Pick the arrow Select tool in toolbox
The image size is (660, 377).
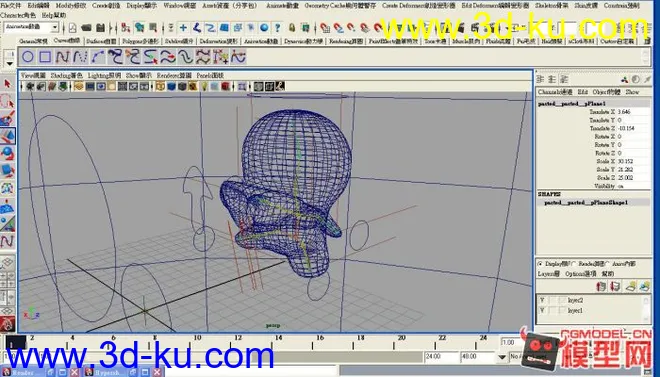8,84
